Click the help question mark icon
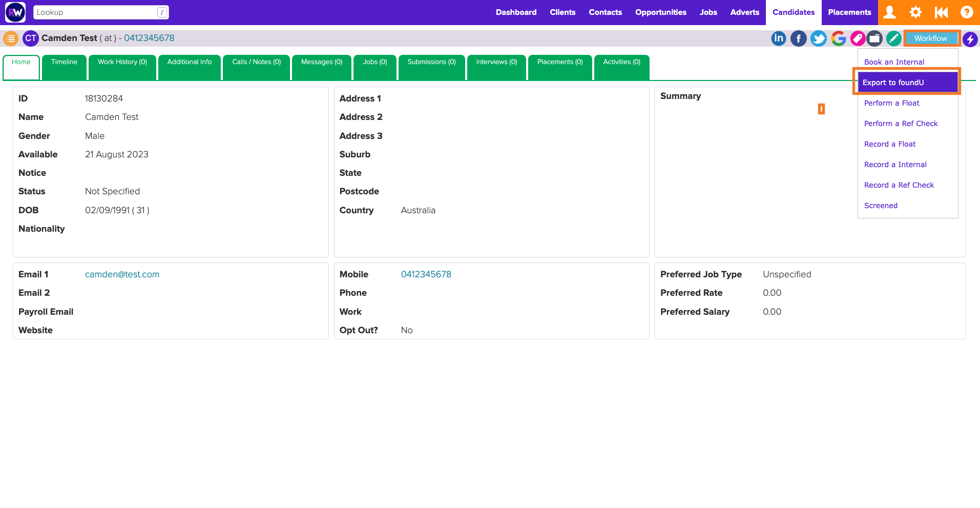 click(x=966, y=12)
